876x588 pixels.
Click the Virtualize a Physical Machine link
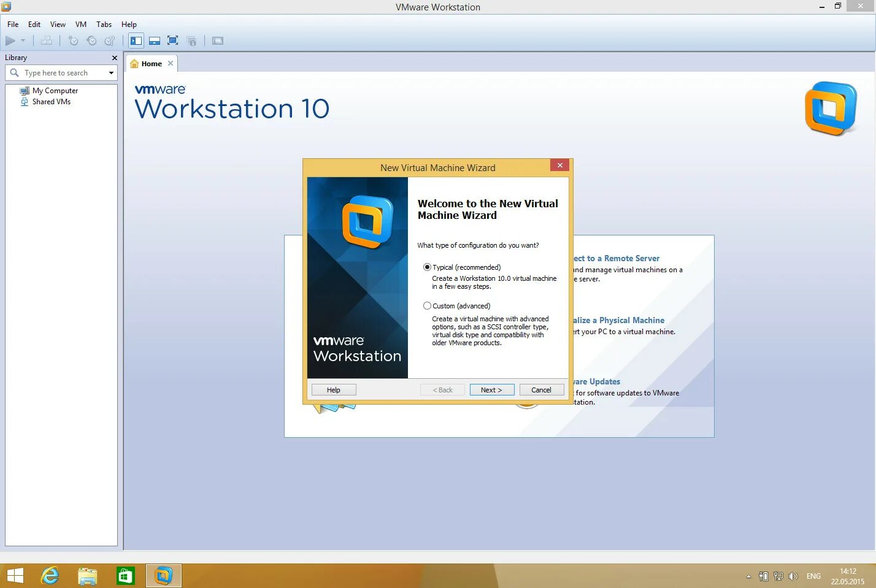(x=618, y=321)
